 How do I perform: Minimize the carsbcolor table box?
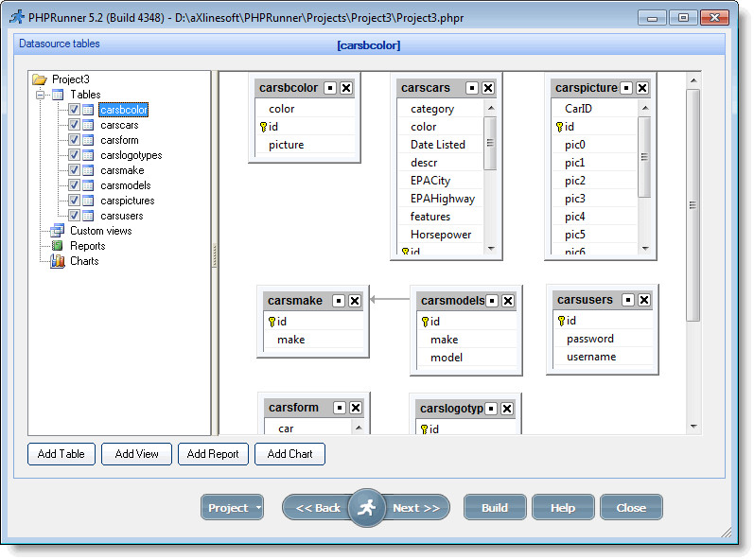tap(330, 88)
